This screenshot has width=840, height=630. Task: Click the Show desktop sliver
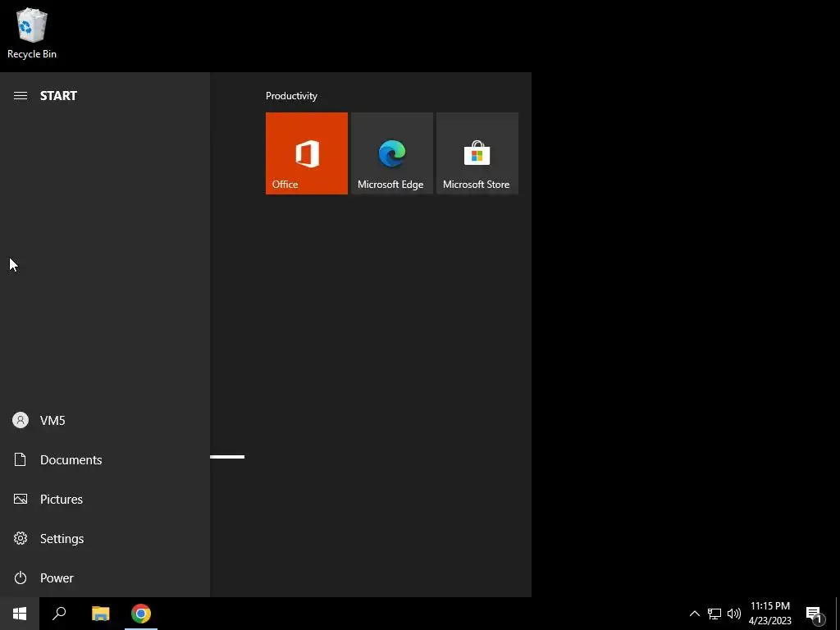[x=838, y=614]
